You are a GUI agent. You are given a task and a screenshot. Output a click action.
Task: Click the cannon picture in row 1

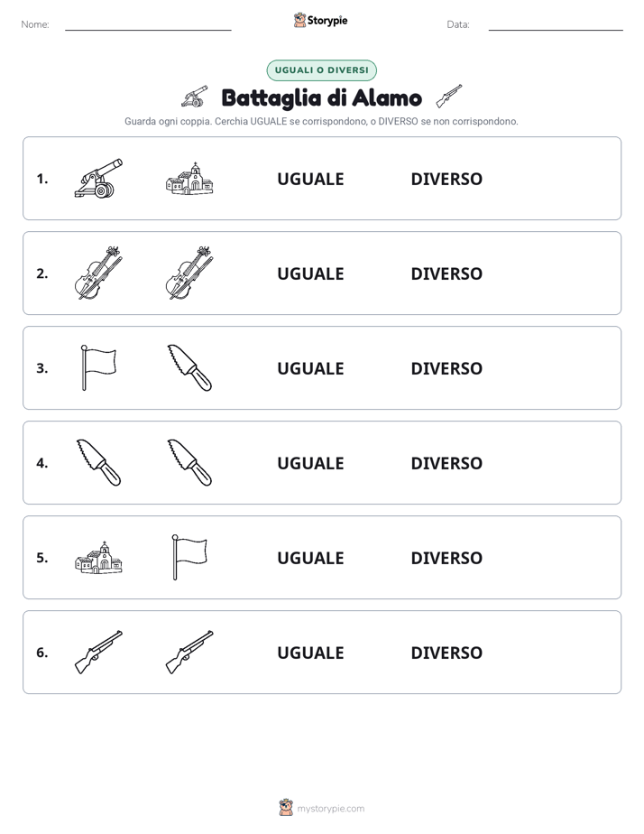pyautogui.click(x=98, y=178)
